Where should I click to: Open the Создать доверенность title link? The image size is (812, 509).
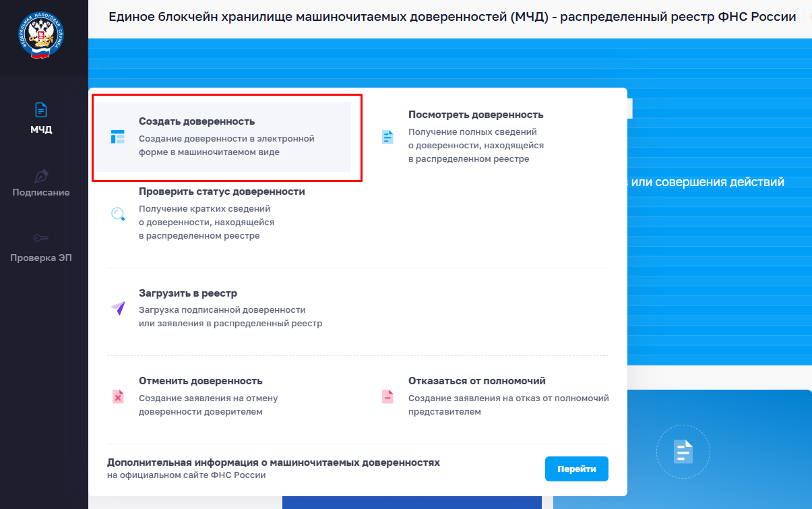(x=197, y=121)
